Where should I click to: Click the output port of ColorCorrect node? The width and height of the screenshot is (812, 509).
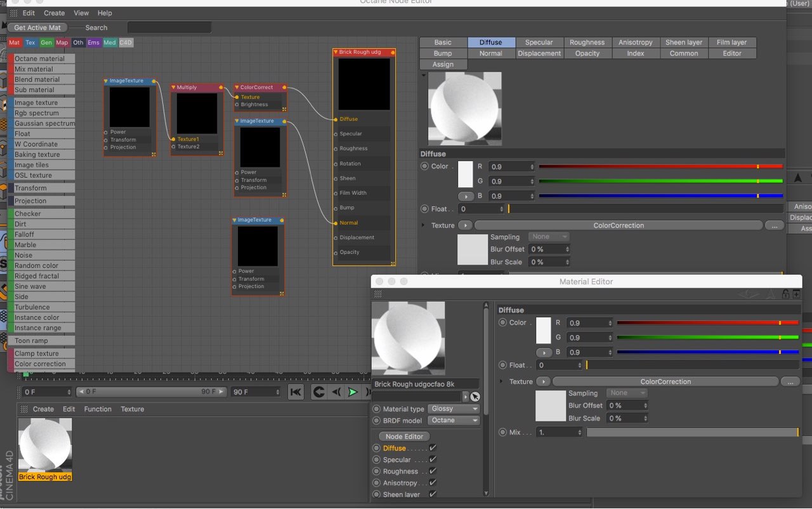coord(284,88)
